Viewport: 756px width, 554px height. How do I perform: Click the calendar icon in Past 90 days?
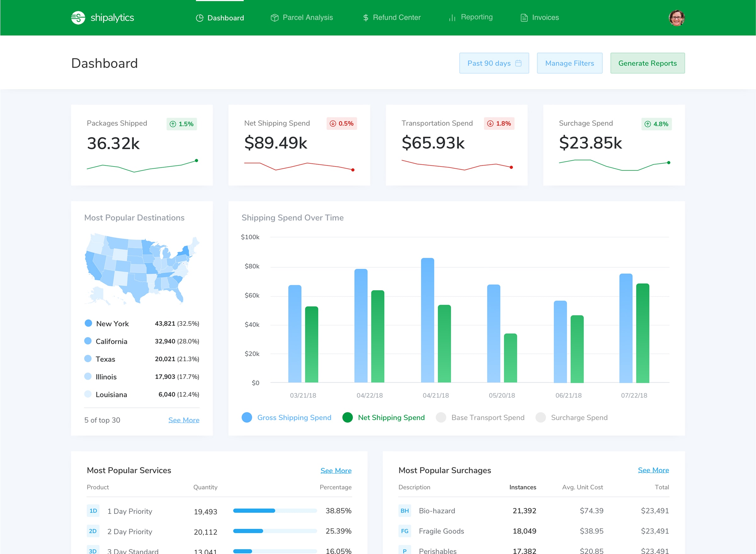[518, 63]
